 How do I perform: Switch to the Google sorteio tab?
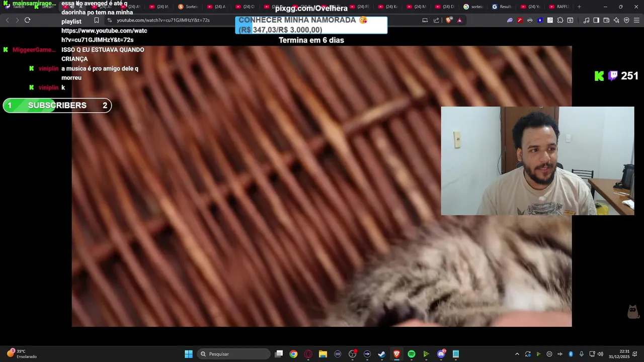(473, 7)
